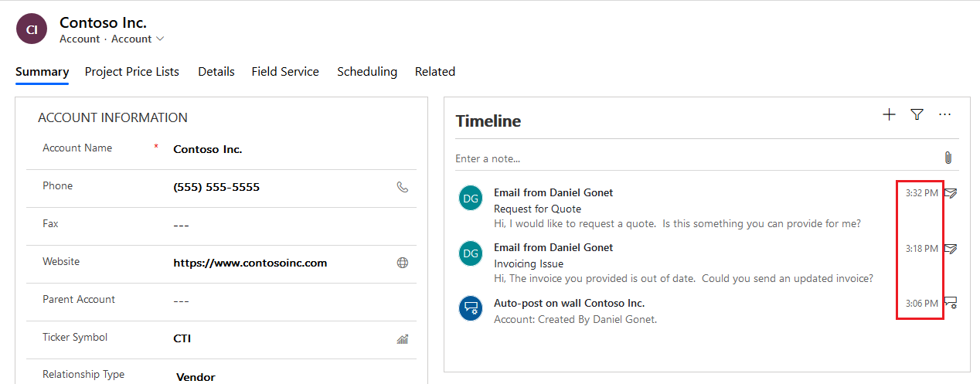Add a new timeline record with plus icon
Viewport: 980px width, 384px height.
coord(889,114)
